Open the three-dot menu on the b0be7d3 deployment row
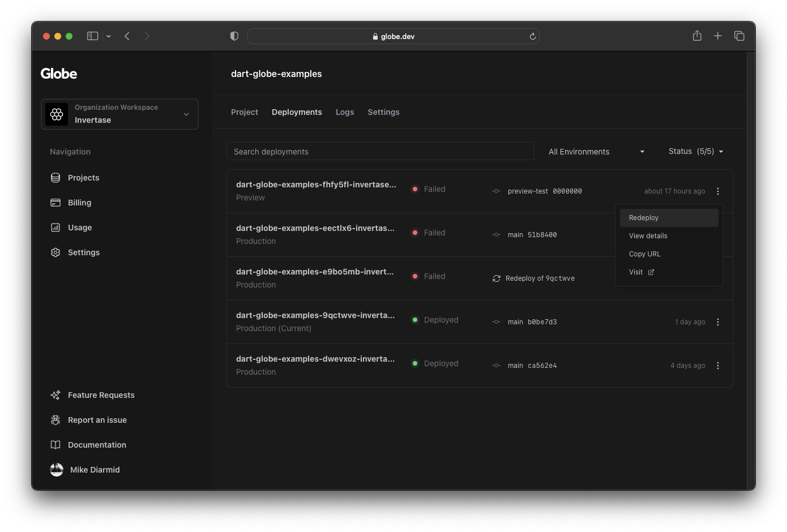The image size is (787, 532). [718, 322]
